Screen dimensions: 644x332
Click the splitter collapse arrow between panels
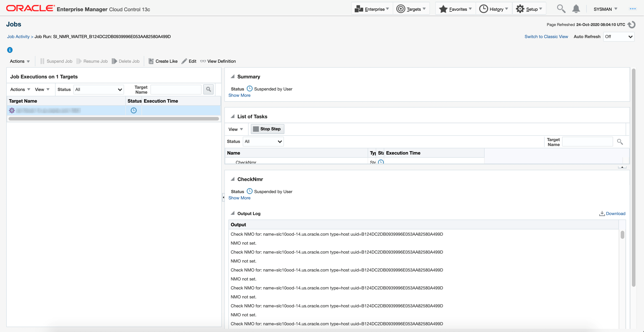pyautogui.click(x=223, y=197)
